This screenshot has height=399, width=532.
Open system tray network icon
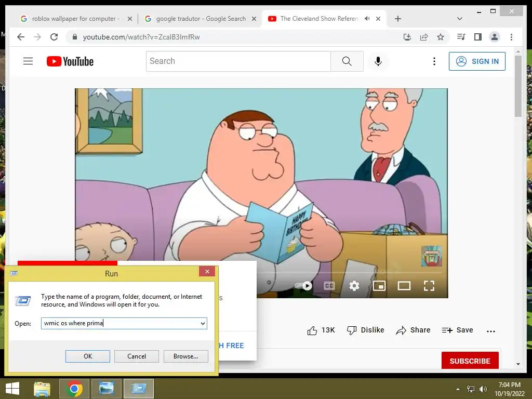pos(471,389)
